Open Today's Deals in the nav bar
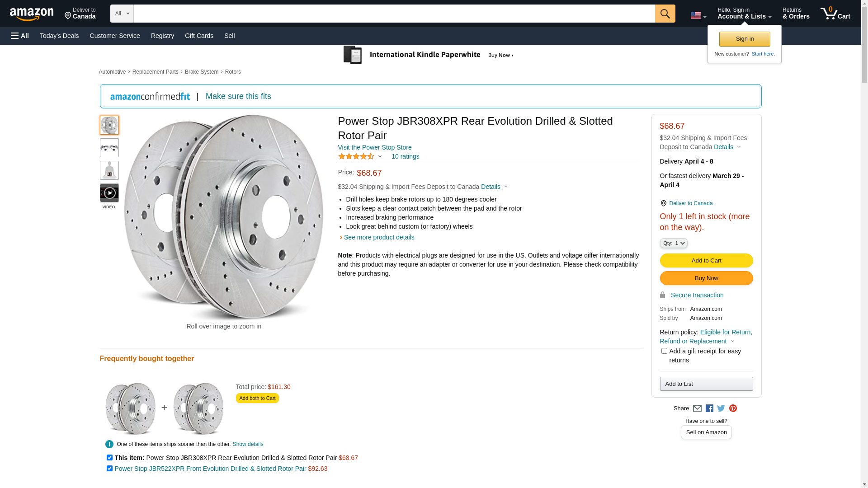Viewport: 868px width, 488px height. [x=59, y=36]
